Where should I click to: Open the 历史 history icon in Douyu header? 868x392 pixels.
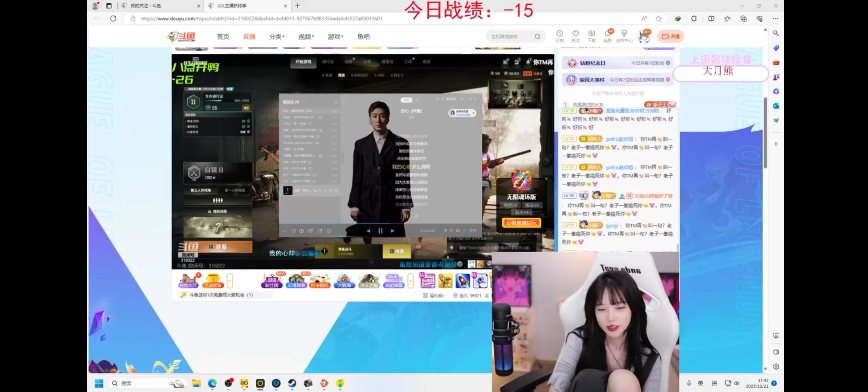pyautogui.click(x=559, y=36)
